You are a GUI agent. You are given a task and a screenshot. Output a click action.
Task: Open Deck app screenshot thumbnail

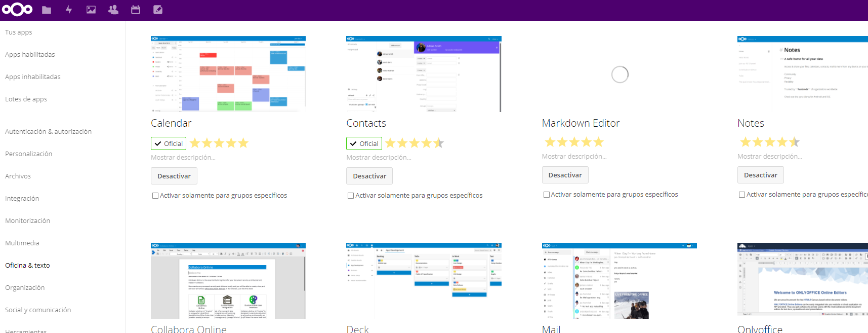pos(424,281)
